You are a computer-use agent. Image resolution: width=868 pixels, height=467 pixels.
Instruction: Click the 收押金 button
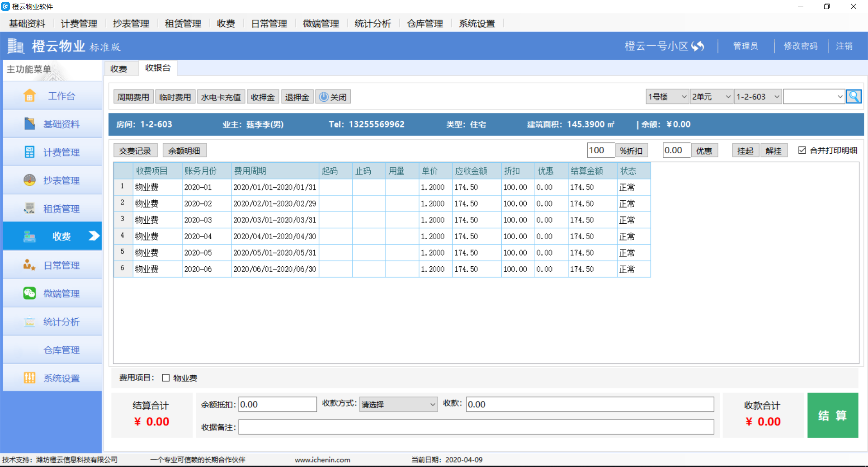pos(263,97)
